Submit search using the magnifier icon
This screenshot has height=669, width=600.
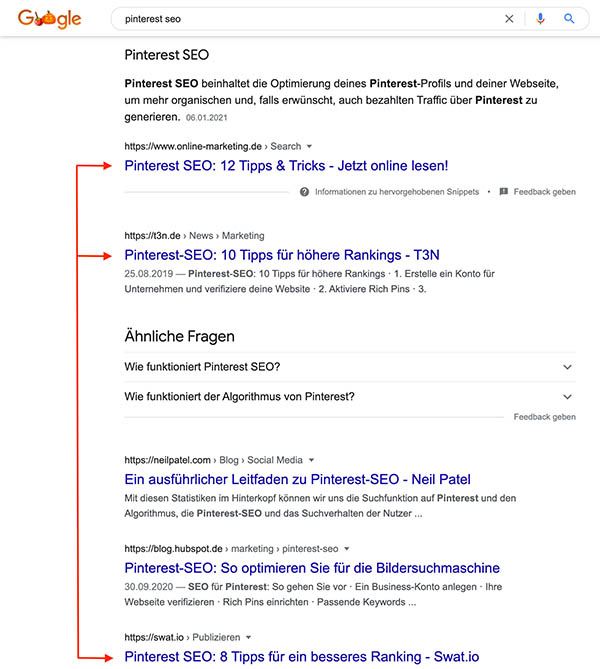569,19
